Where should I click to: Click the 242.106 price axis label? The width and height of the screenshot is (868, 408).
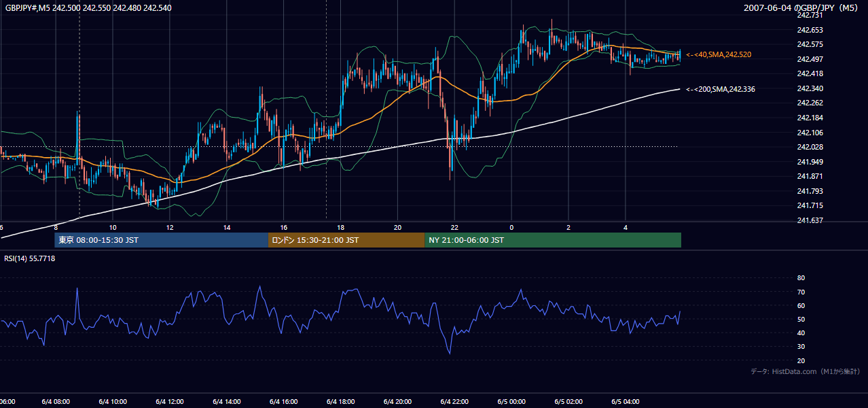[810, 133]
